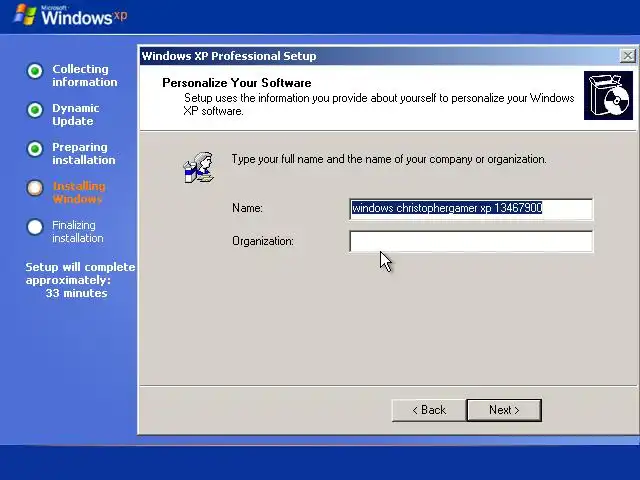Click into the Organization text field

(x=471, y=241)
